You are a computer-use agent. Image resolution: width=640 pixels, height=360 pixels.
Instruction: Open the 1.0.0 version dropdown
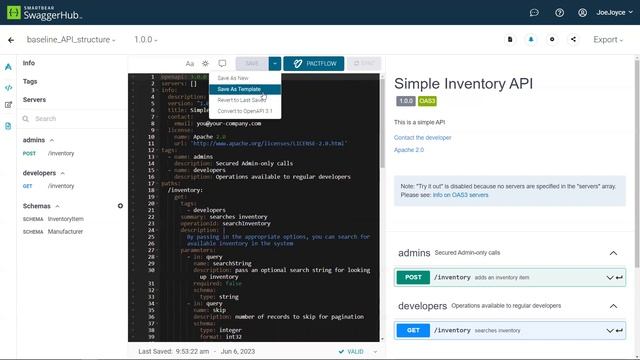click(x=146, y=40)
